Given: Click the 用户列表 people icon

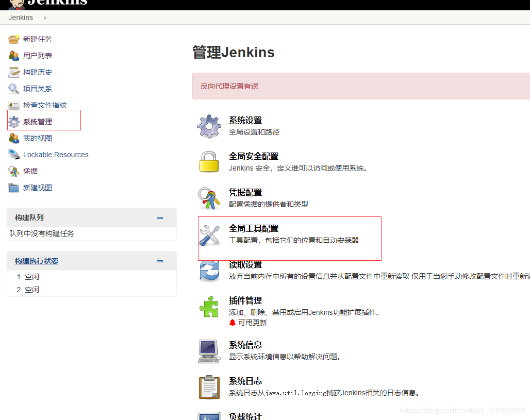Looking at the screenshot, I should 14,56.
